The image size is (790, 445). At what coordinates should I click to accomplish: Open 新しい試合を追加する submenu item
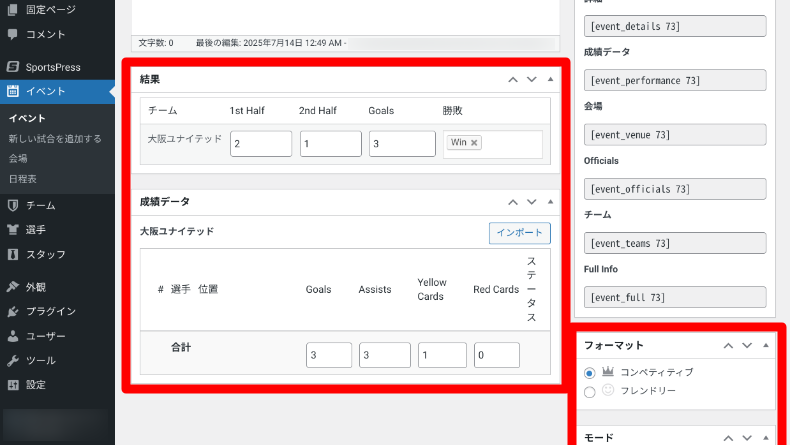(55, 139)
